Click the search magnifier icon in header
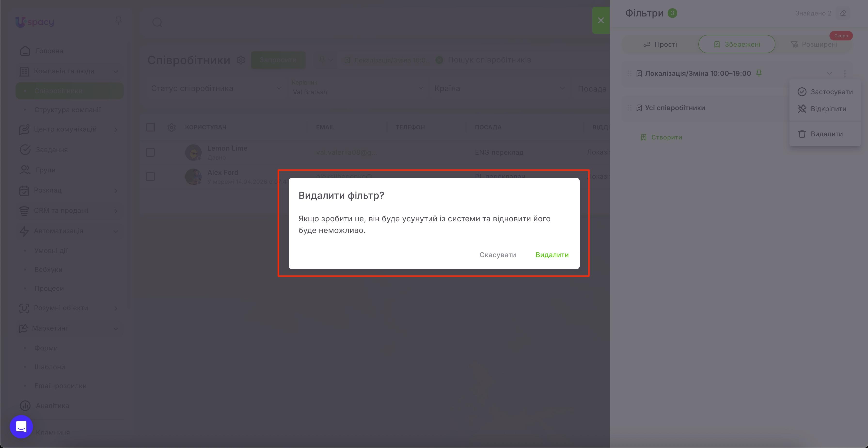This screenshot has width=868, height=448. [x=157, y=23]
